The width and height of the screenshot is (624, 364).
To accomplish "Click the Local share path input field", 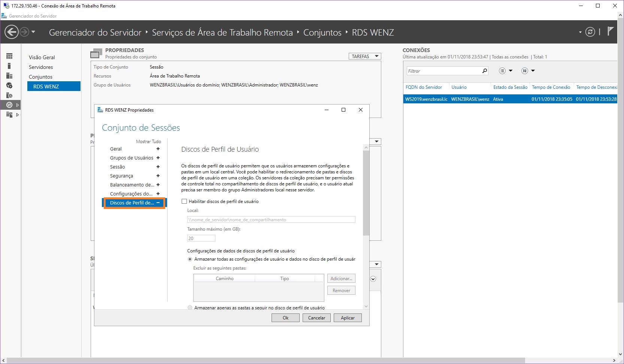I will point(271,219).
